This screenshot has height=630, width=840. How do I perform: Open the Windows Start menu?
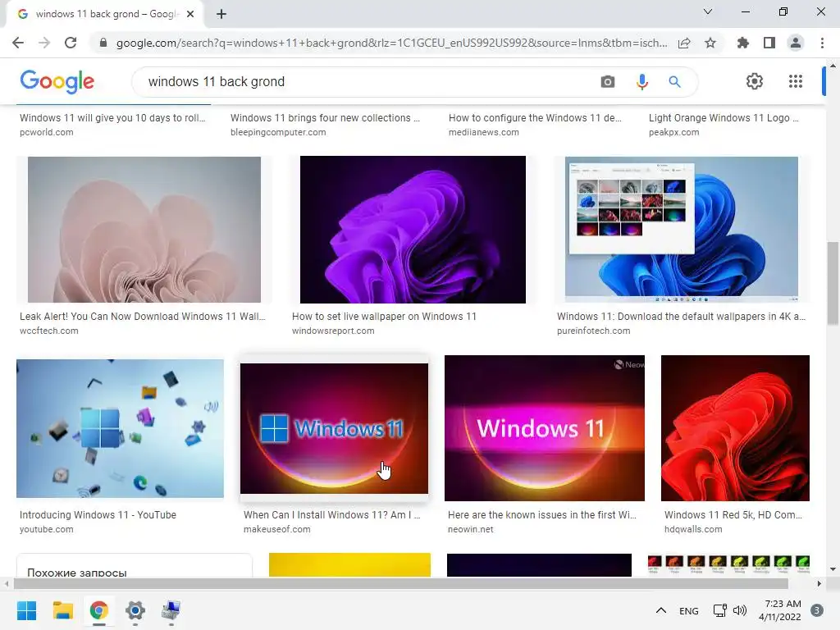(26, 610)
